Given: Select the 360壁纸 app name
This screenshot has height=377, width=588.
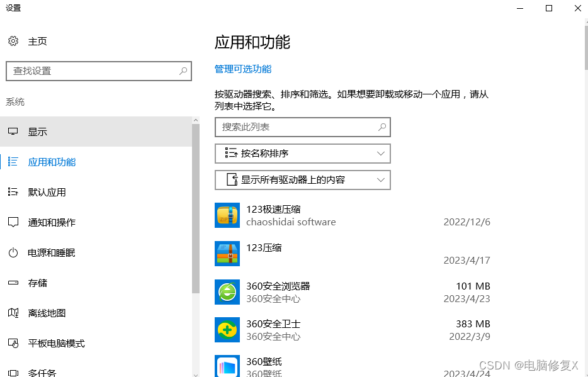Looking at the screenshot, I should pyautogui.click(x=264, y=362).
